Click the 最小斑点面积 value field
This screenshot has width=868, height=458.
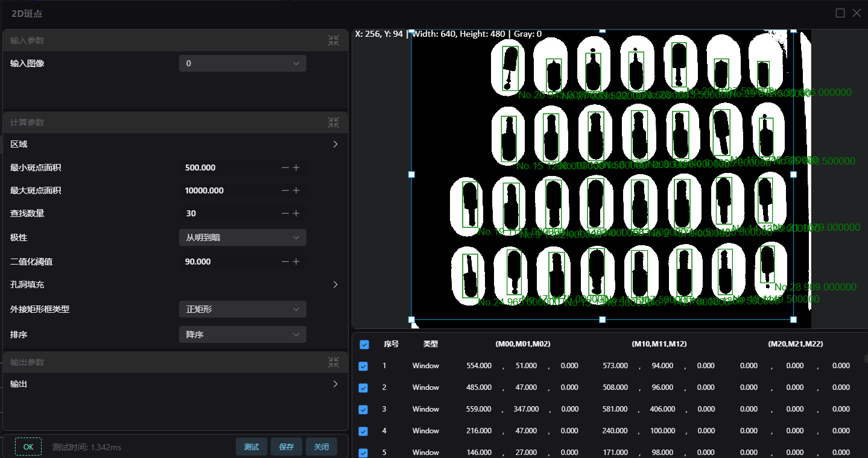coord(229,168)
